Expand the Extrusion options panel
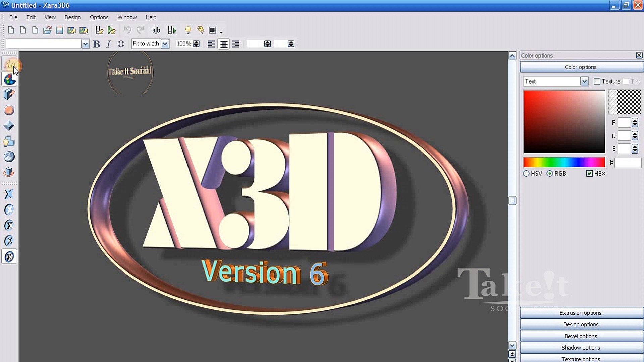 581,313
